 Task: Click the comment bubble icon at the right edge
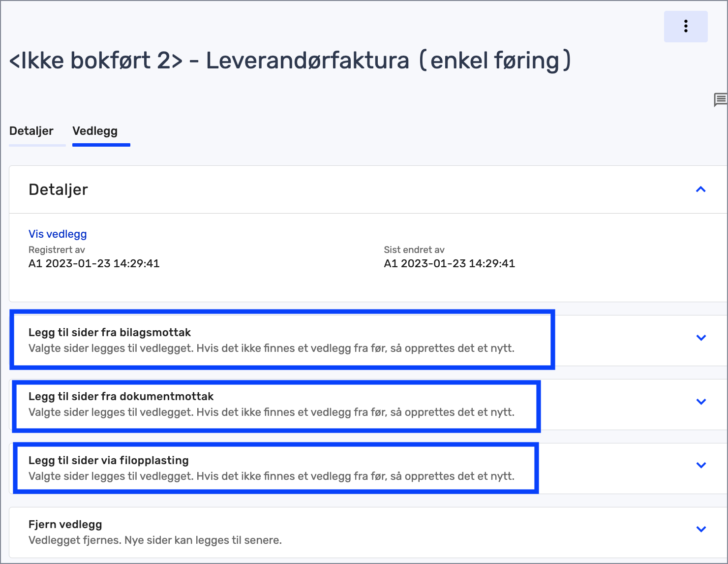coord(720,99)
